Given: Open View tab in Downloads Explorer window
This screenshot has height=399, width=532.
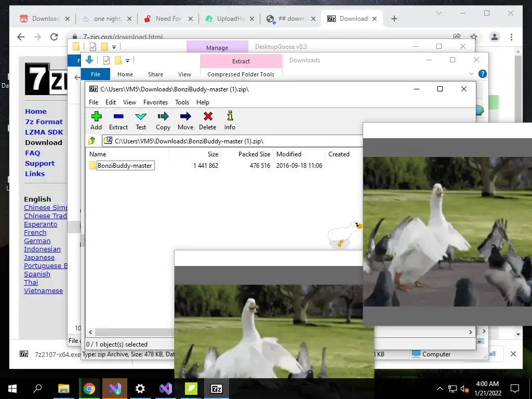Looking at the screenshot, I should click(184, 74).
